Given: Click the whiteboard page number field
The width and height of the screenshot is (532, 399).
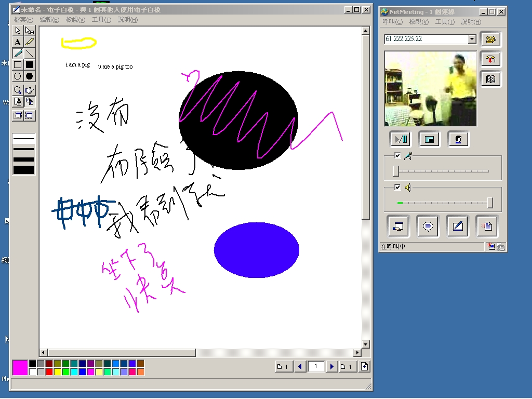Looking at the screenshot, I should 316,367.
